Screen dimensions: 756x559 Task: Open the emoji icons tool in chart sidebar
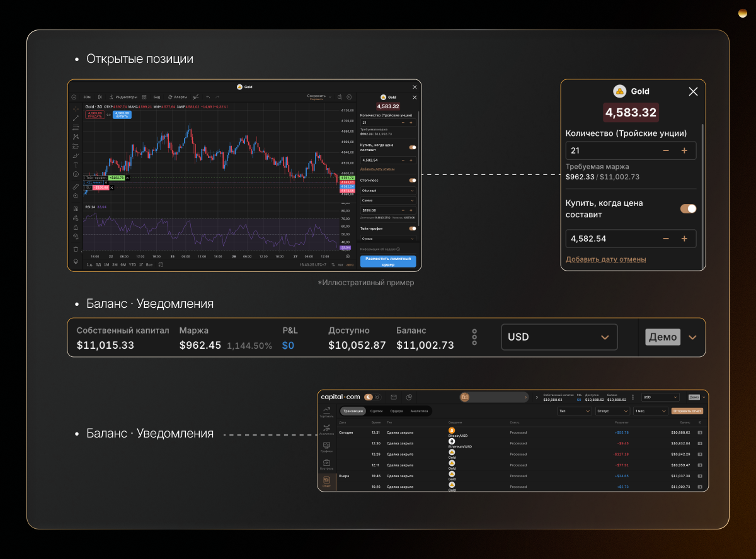coord(76,174)
